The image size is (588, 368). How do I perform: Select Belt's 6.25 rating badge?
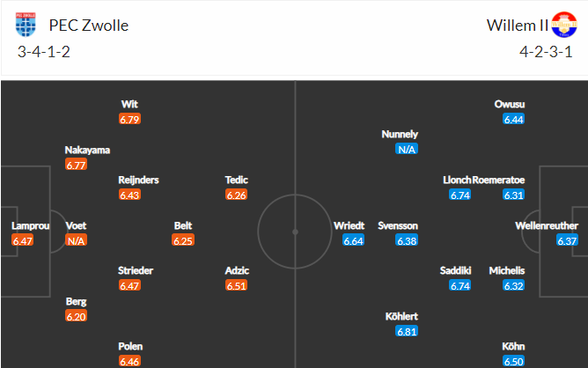[183, 240]
